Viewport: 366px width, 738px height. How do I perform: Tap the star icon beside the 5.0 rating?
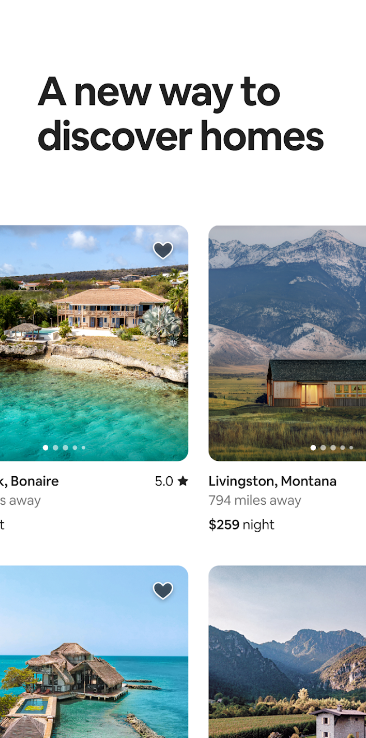[183, 481]
